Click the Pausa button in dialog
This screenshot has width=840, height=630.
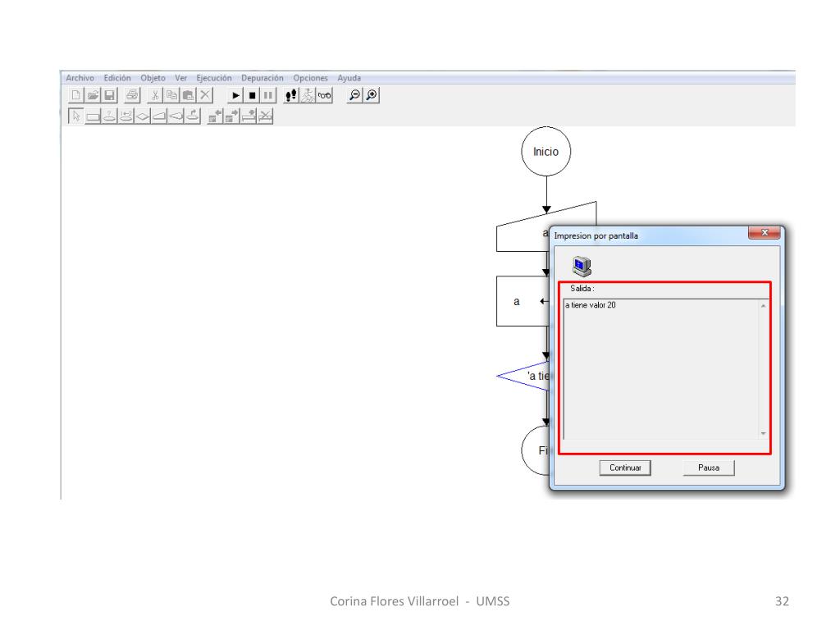(x=709, y=468)
